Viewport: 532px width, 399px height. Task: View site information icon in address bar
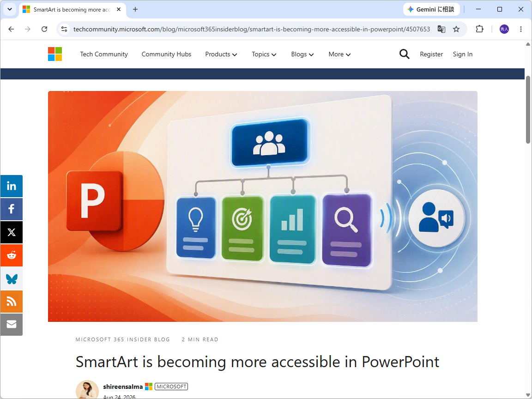[x=64, y=29]
